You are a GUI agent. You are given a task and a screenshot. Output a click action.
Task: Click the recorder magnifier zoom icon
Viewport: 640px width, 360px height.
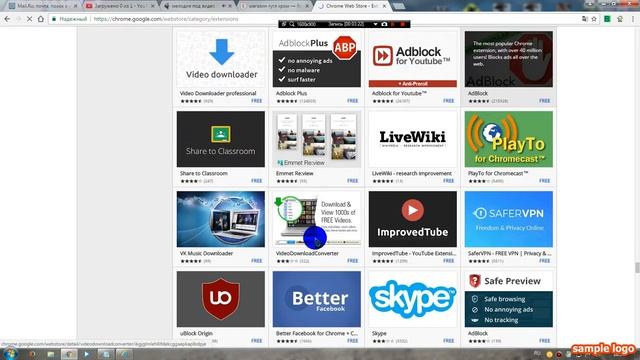292,24
